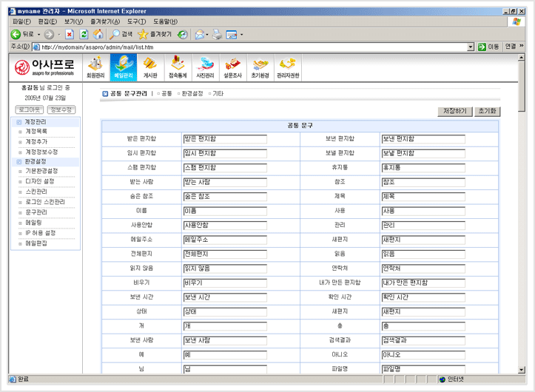The height and width of the screenshot is (392, 535).
Task: Click the browser Home toolbar icon
Action: pyautogui.click(x=98, y=34)
